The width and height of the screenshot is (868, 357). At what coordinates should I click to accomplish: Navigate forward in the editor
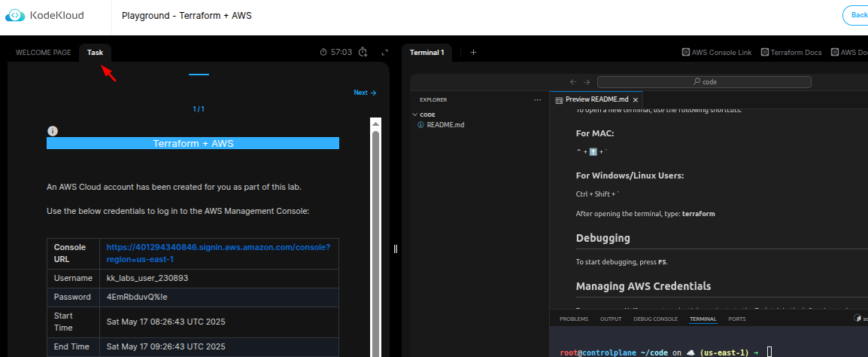coord(587,82)
